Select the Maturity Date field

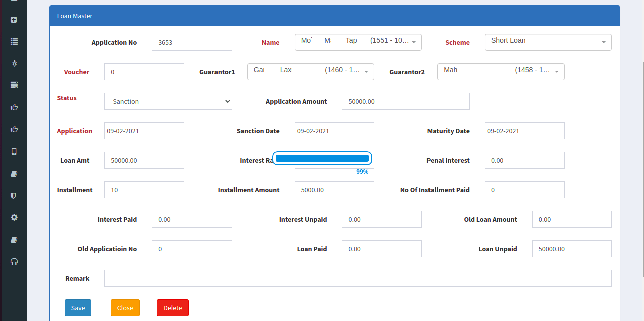pyautogui.click(x=524, y=131)
